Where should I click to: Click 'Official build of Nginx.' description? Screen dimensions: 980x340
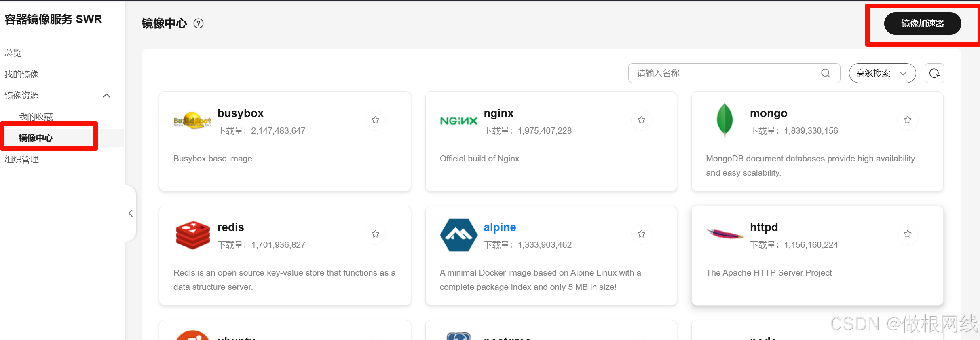480,159
